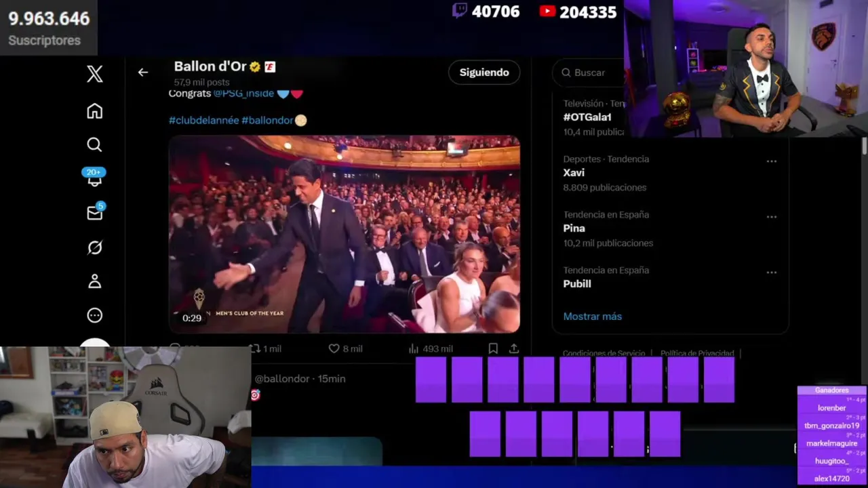Click Mostrar más link in trends

click(592, 317)
